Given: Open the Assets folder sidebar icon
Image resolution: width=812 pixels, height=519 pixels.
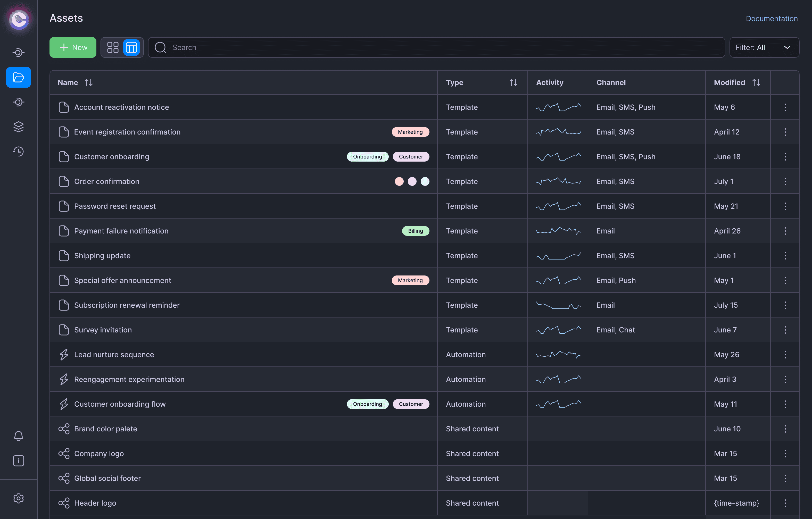Looking at the screenshot, I should 19,78.
